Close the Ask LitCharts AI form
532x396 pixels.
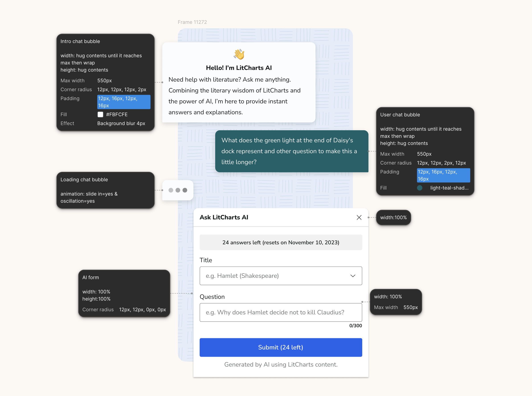point(359,217)
